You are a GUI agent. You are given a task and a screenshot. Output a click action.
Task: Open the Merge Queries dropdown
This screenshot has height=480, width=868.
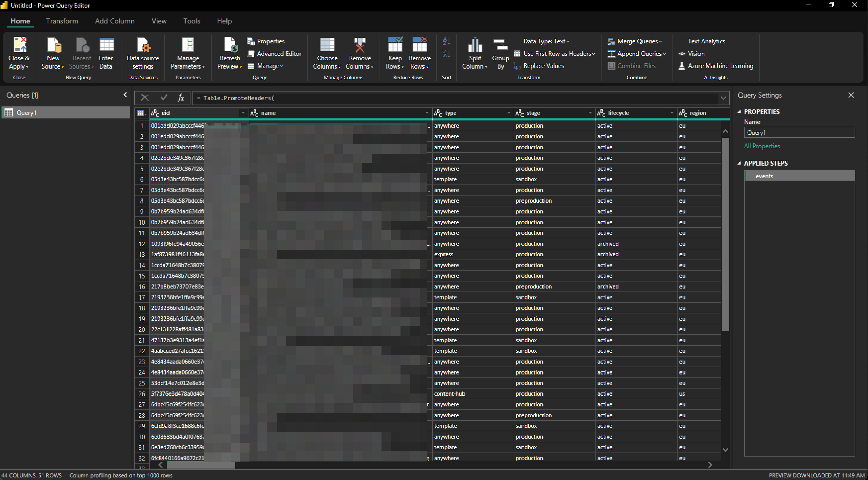(634, 41)
